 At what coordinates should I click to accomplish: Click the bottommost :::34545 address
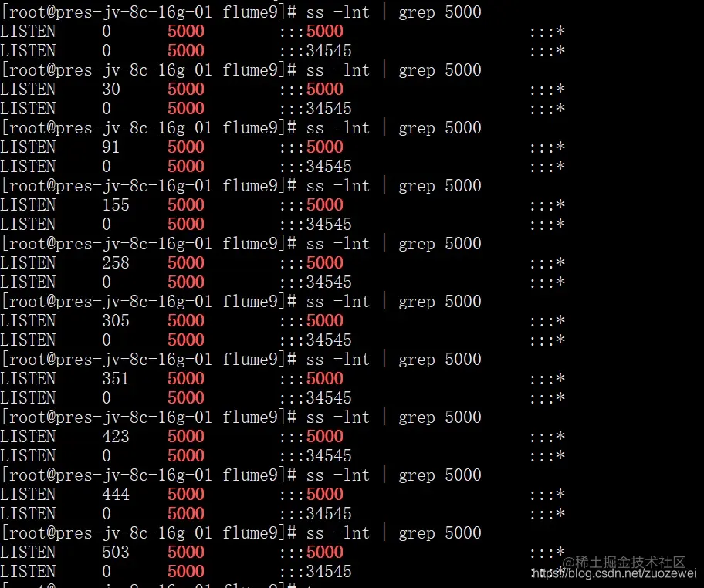tap(316, 571)
